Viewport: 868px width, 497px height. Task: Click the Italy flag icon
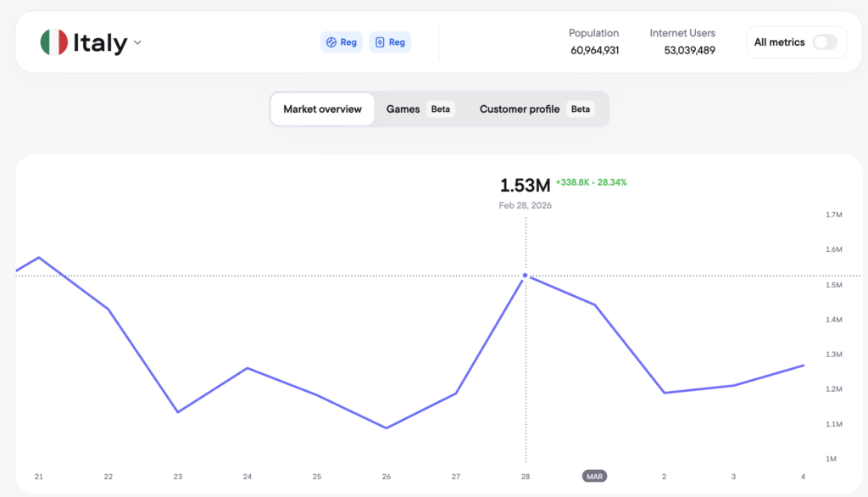pyautogui.click(x=53, y=42)
